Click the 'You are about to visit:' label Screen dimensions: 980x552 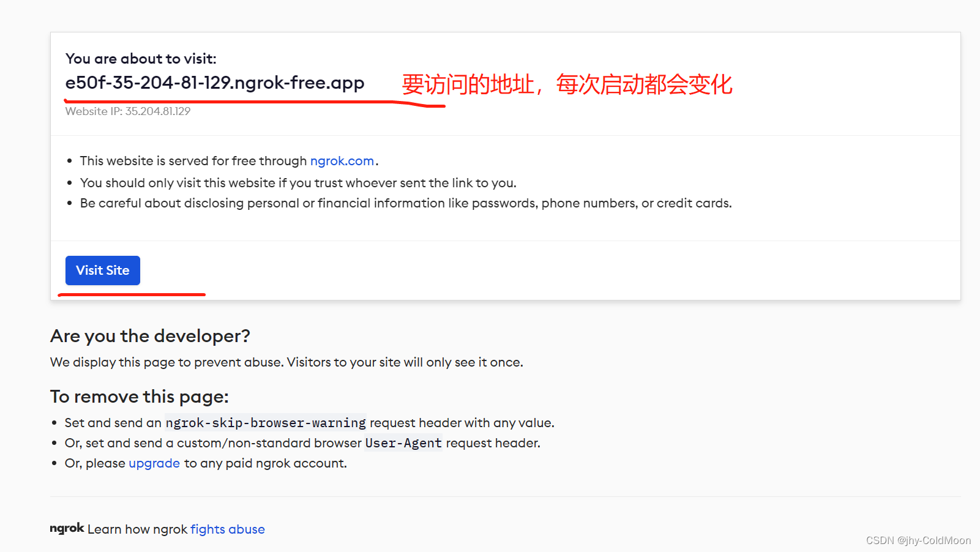coord(141,59)
